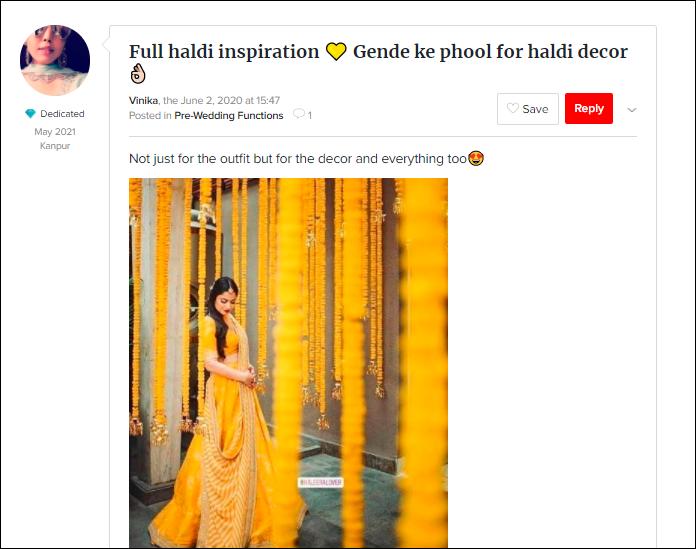
Task: Click the OK hand emoji below title
Action: 138,74
